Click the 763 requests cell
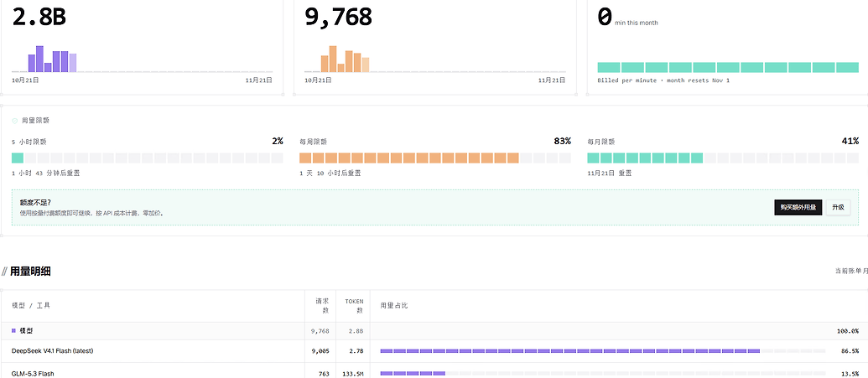The width and height of the screenshot is (868, 378). 324,374
